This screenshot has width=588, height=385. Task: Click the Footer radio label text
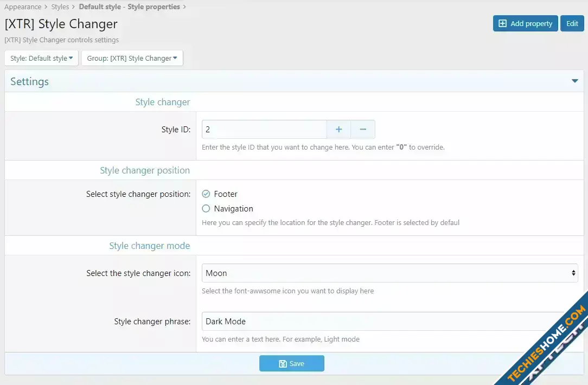click(226, 194)
